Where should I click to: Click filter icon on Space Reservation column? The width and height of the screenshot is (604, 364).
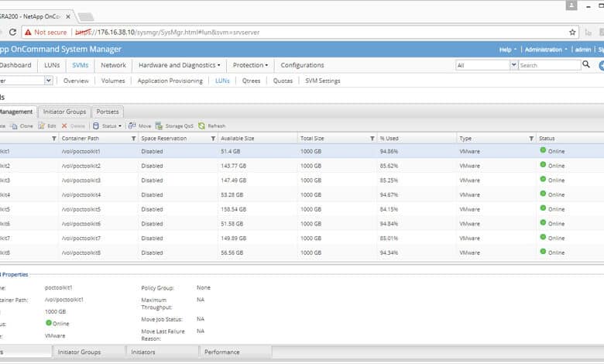(x=213, y=139)
